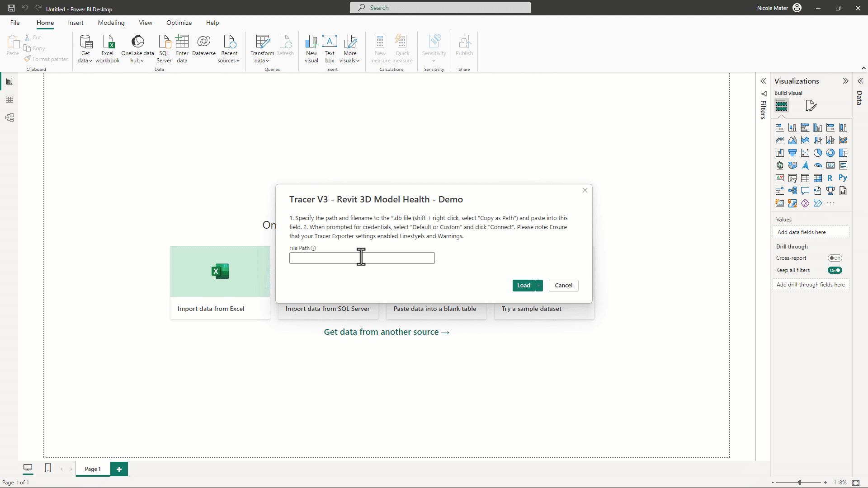This screenshot has width=868, height=488.
Task: Choose the Python visual icon
Action: [843, 178]
